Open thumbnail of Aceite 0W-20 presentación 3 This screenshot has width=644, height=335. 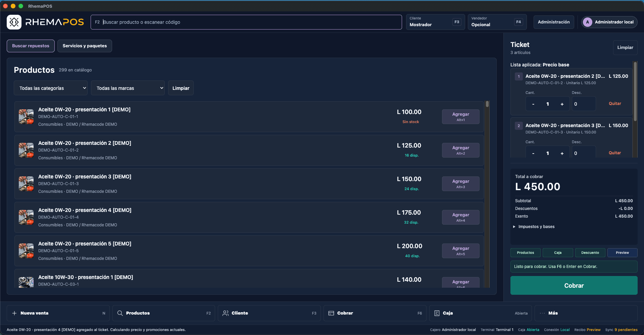click(26, 184)
